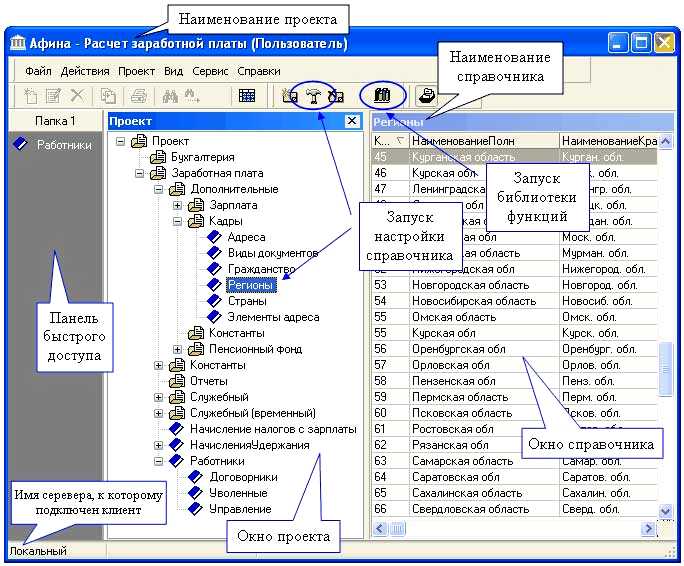Select the Виды документов directory
This screenshot has height=566, width=684.
(x=273, y=253)
